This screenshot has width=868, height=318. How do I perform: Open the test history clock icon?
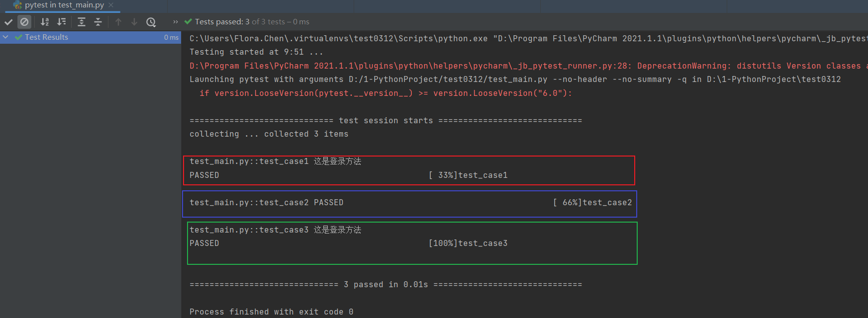[151, 22]
